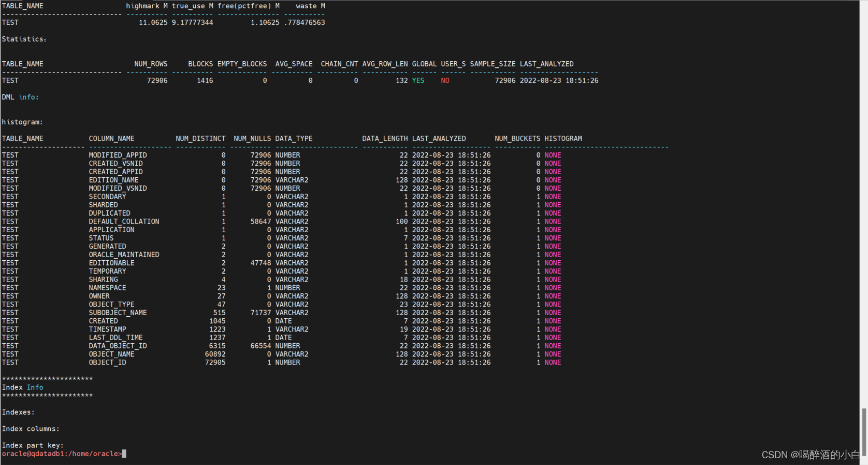
Task: Select the "HISTOGRAM" header
Action: [563, 139]
